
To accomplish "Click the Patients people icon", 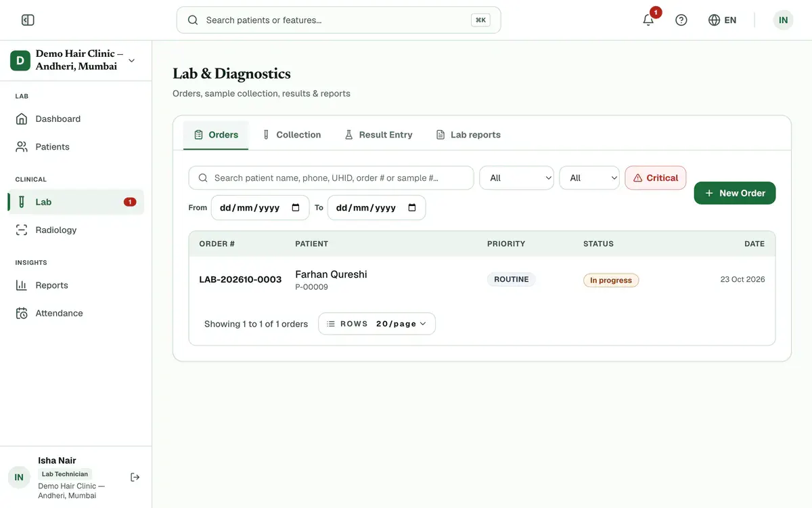I will [x=22, y=146].
